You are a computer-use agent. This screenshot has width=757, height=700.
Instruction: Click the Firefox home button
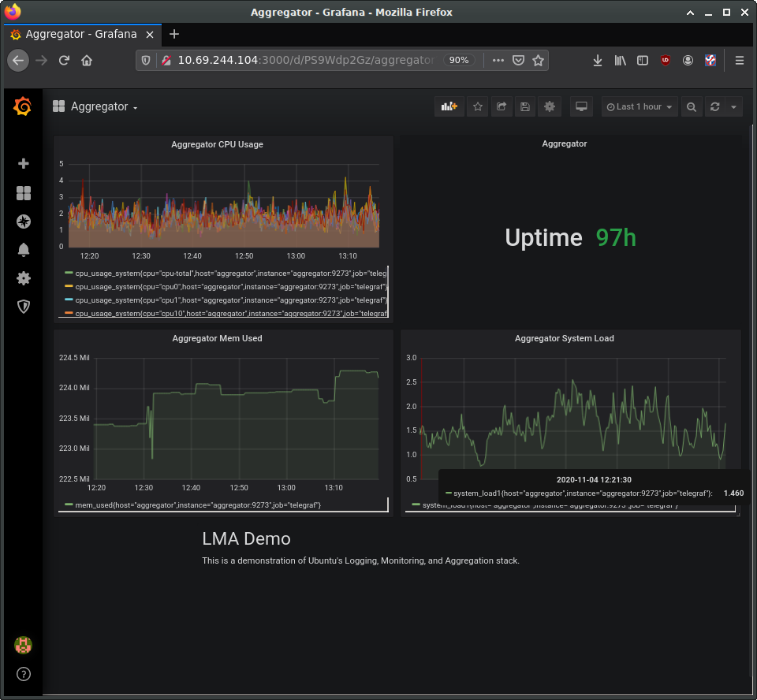[87, 61]
